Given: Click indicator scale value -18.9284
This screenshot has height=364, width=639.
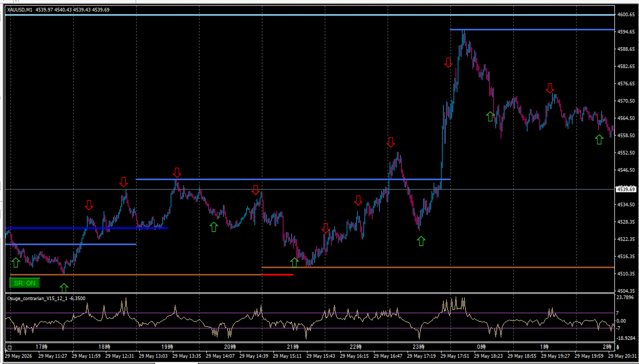Looking at the screenshot, I should [x=626, y=338].
